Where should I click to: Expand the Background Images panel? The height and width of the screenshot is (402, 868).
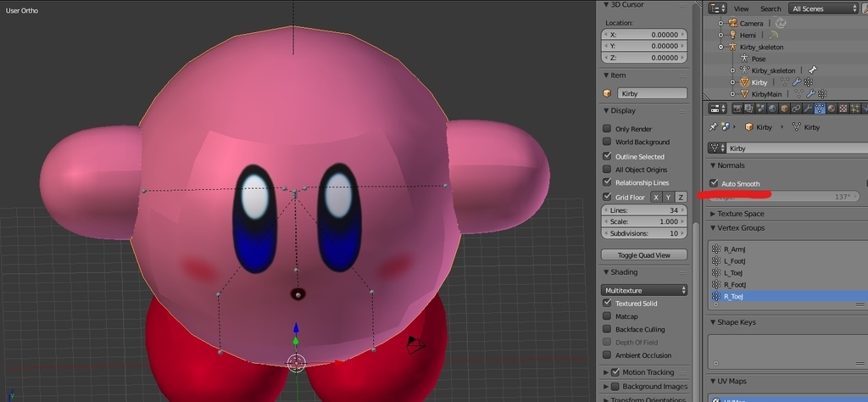tap(606, 387)
